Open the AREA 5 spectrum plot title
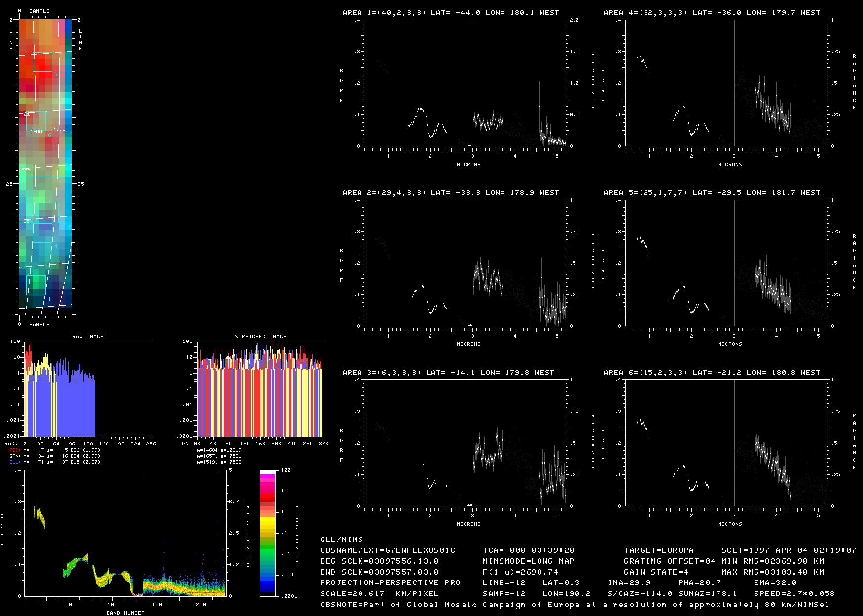The height and width of the screenshot is (616, 863). [x=712, y=193]
